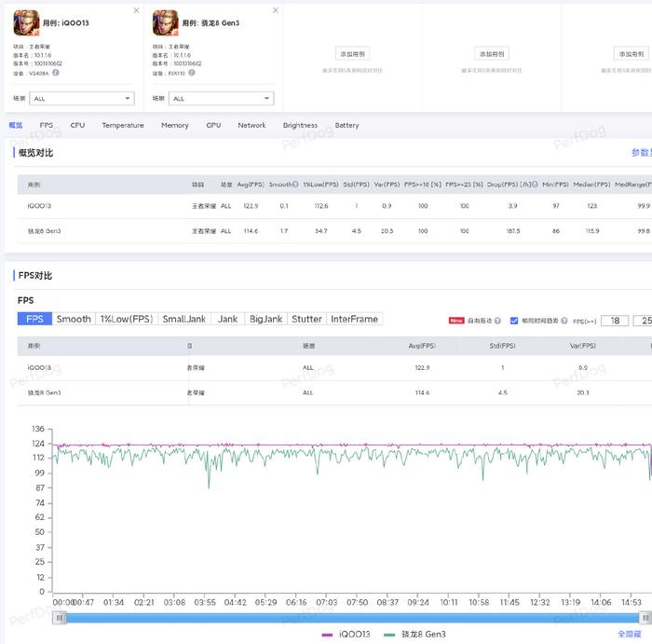Toggle the 相同时间趋势 checkbox
Screen dimensions: 652x644
(514, 320)
